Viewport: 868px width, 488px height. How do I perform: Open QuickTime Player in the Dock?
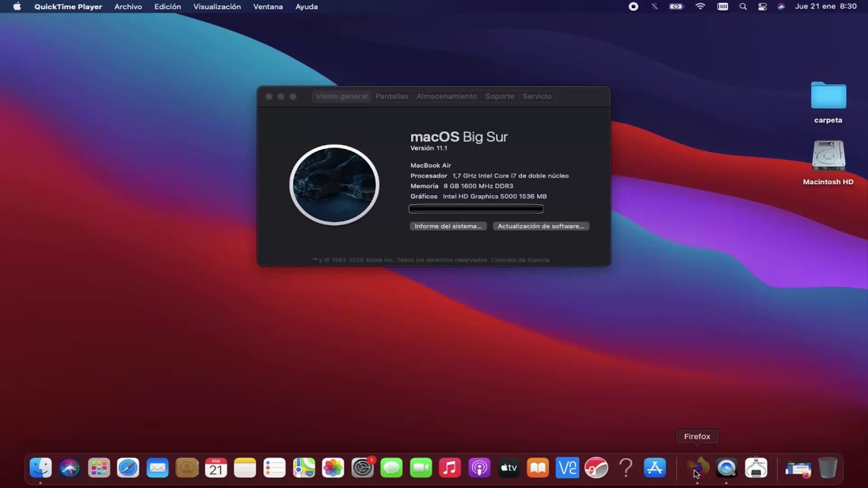click(x=726, y=468)
